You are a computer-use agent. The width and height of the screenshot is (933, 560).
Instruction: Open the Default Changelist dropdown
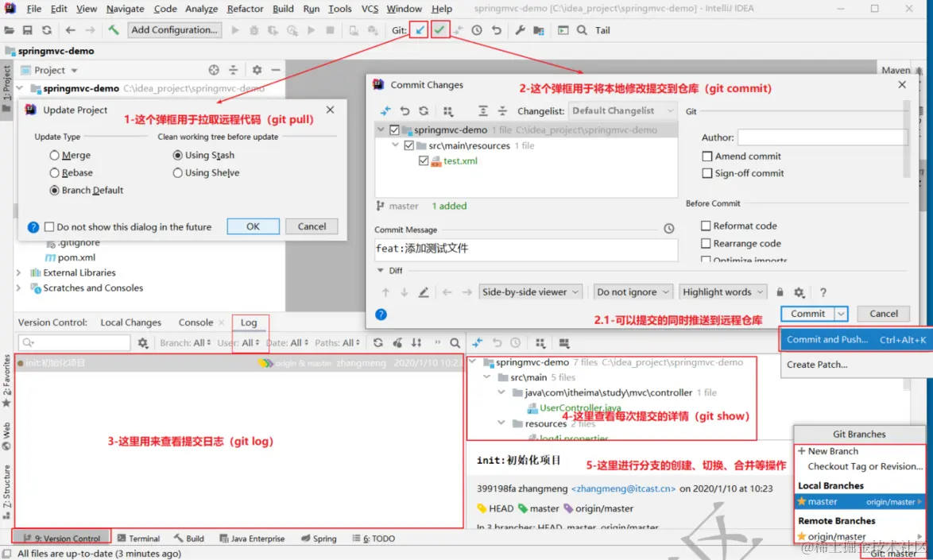pyautogui.click(x=622, y=110)
